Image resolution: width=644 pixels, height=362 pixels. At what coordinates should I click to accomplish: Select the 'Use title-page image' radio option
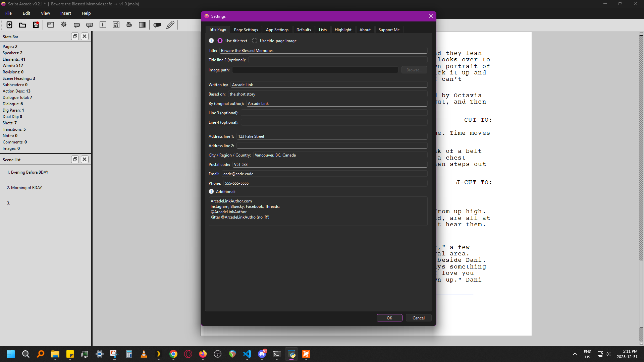[x=255, y=41]
